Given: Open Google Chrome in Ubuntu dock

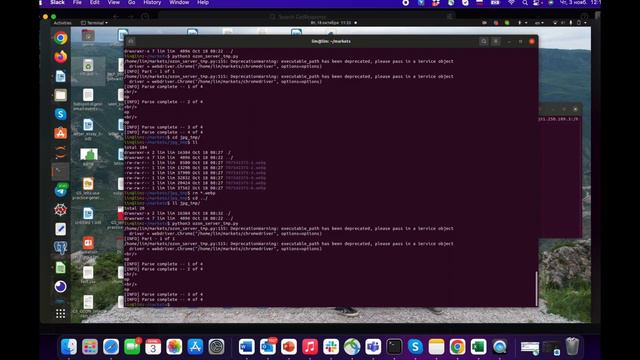Looking at the screenshot, I should pyautogui.click(x=60, y=38).
